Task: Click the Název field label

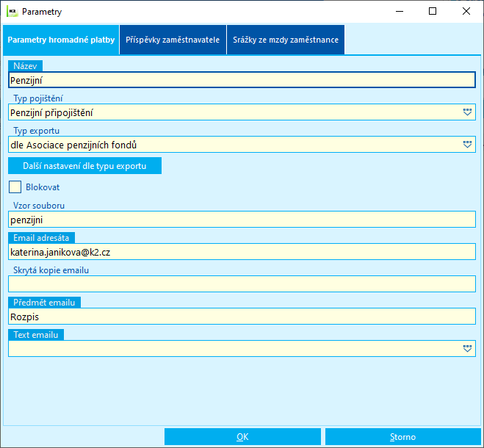Action: [25, 66]
